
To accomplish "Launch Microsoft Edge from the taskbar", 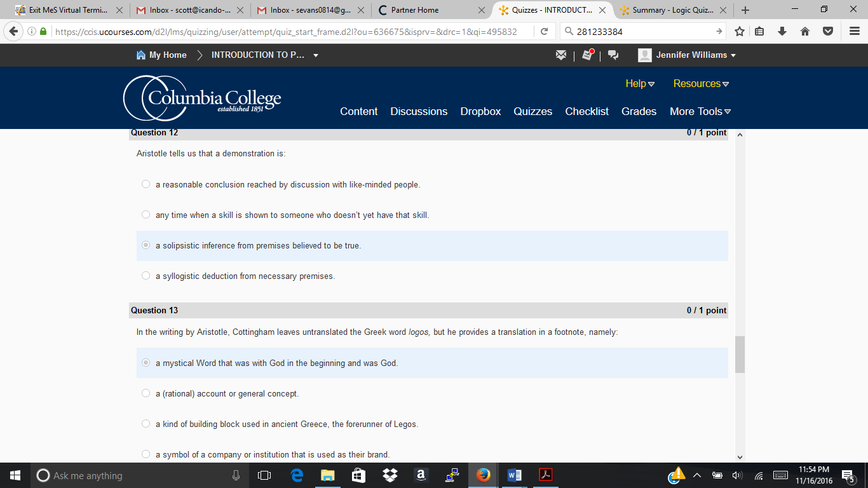I will [297, 475].
